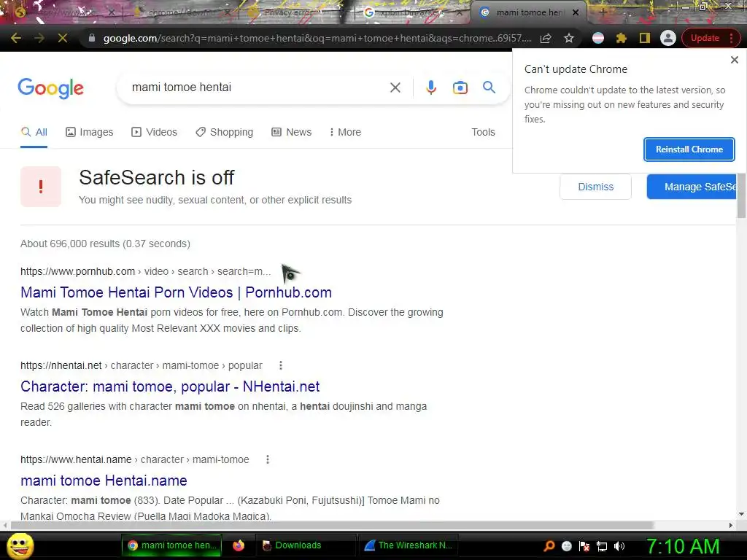Open a new browser tab
The width and height of the screenshot is (747, 560).
click(603, 12)
